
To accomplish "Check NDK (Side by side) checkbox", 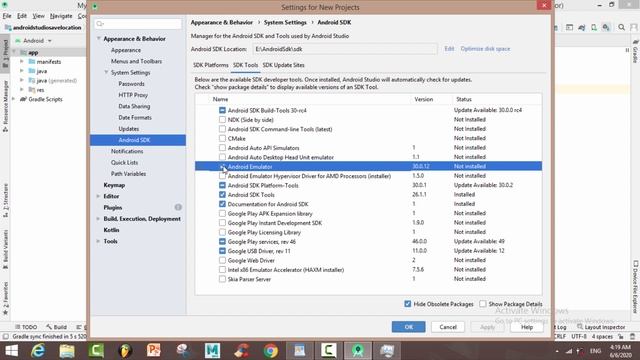I will pos(222,120).
